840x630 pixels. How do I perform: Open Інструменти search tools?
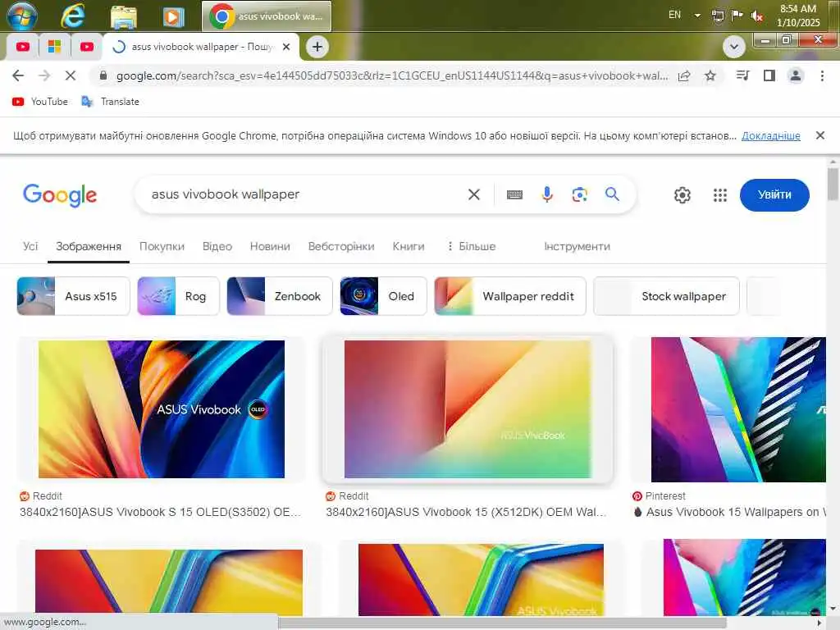tap(577, 246)
